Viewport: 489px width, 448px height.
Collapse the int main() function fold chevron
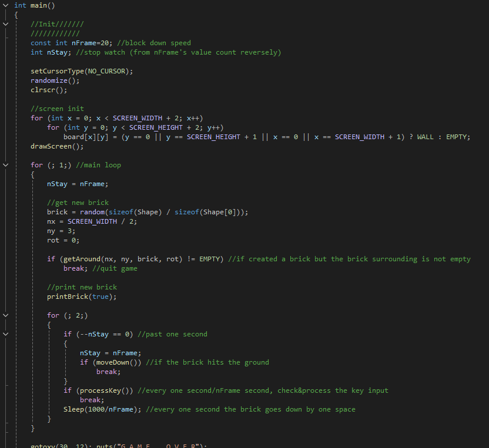[5, 5]
